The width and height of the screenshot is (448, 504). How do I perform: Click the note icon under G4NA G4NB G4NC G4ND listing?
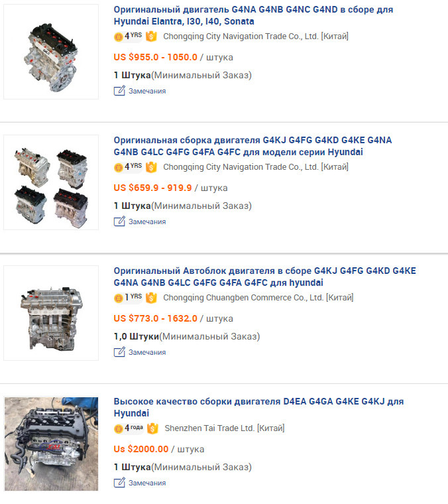(119, 91)
